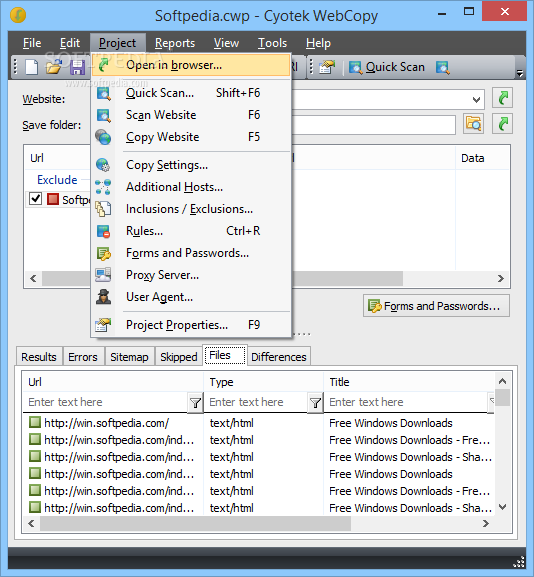Click green arrow beside Website field
The height and width of the screenshot is (577, 534).
tap(502, 98)
